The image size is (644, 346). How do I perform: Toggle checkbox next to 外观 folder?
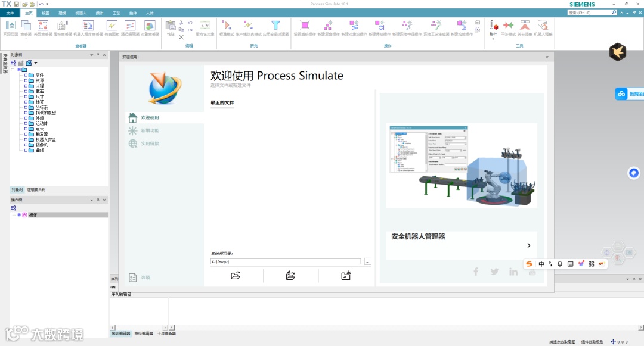[x=26, y=118]
